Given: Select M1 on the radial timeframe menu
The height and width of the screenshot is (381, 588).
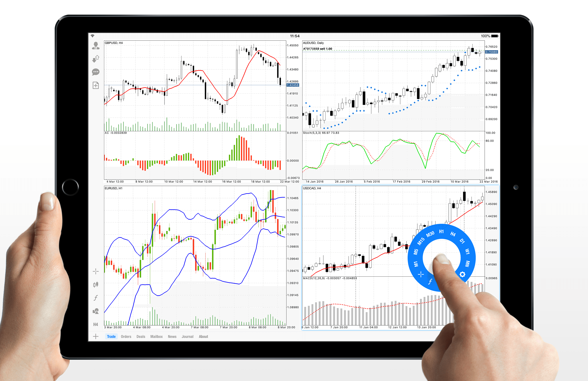Looking at the screenshot, I should pos(416,264).
